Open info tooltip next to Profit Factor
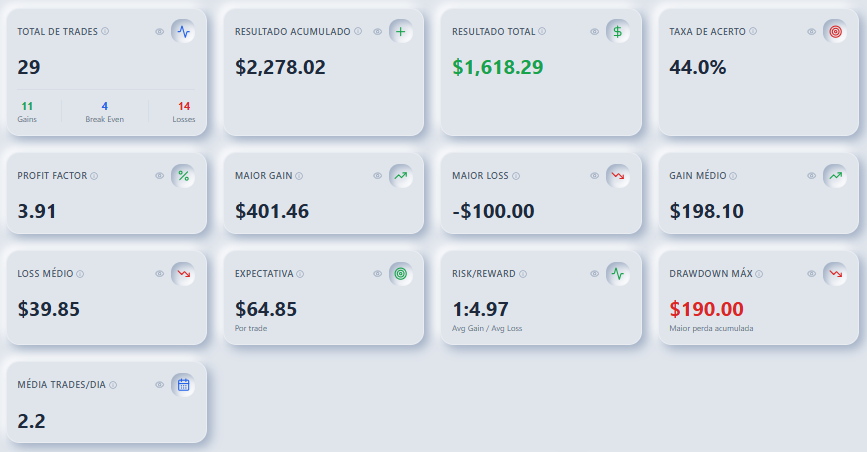Viewport: 867px width, 452px height. [x=94, y=176]
